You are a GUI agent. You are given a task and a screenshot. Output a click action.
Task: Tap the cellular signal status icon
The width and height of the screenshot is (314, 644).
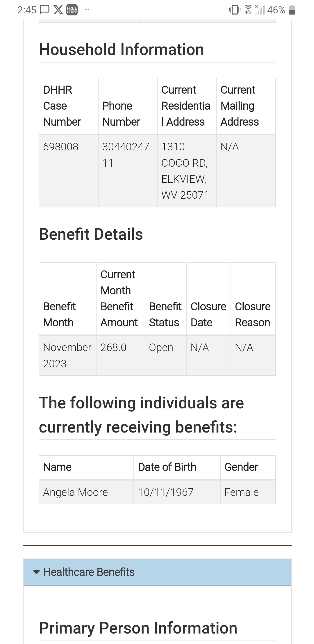coord(260,10)
